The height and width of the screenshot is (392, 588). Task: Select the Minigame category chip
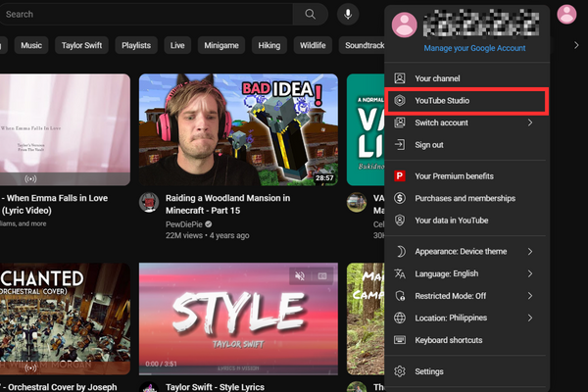221,45
